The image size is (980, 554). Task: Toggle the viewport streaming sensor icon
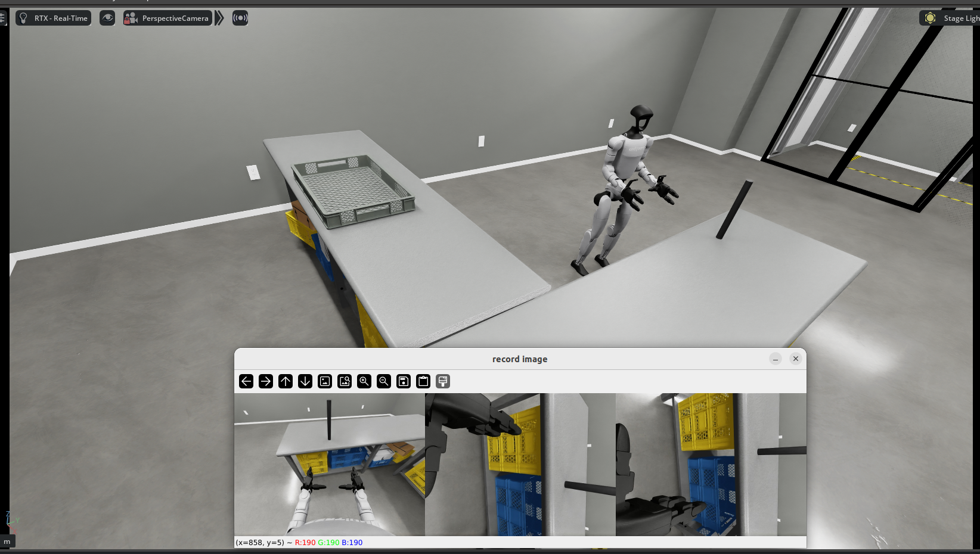click(240, 18)
